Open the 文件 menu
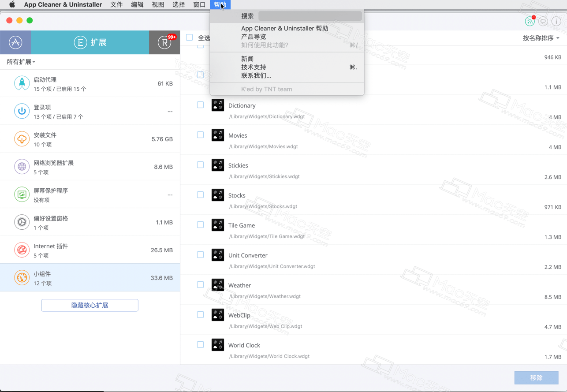Screen dimensions: 567x392 pos(116,4)
